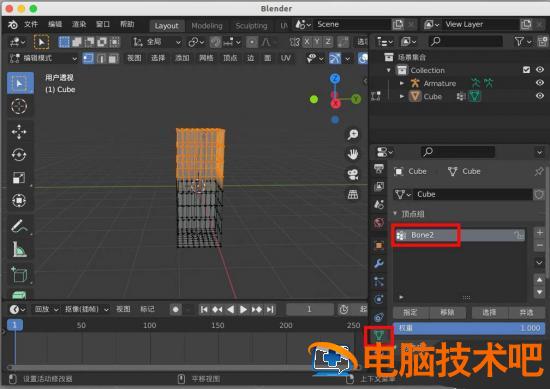The image size is (550, 389).
Task: Open the Playback dropdown in timeline
Action: (46, 309)
